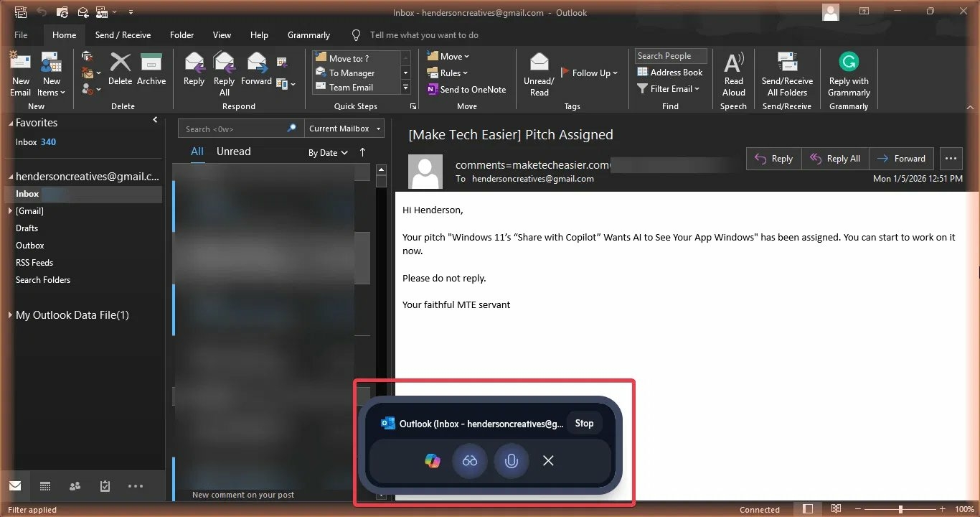
Task: Open People from the navigation bar
Action: 75,486
